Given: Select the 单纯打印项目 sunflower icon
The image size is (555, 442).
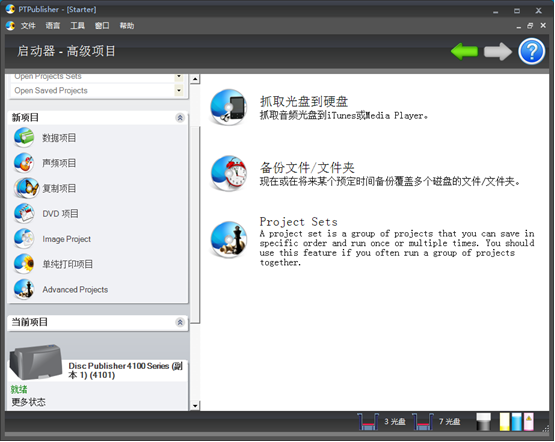Looking at the screenshot, I should (x=24, y=264).
